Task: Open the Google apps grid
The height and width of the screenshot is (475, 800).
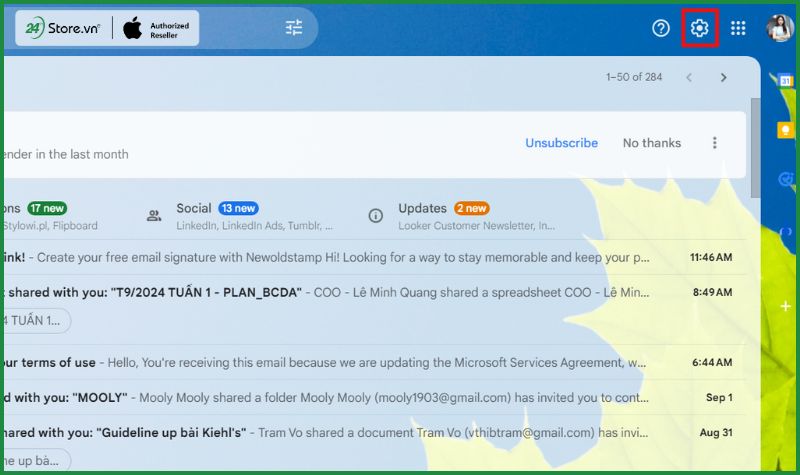Action: click(x=738, y=28)
